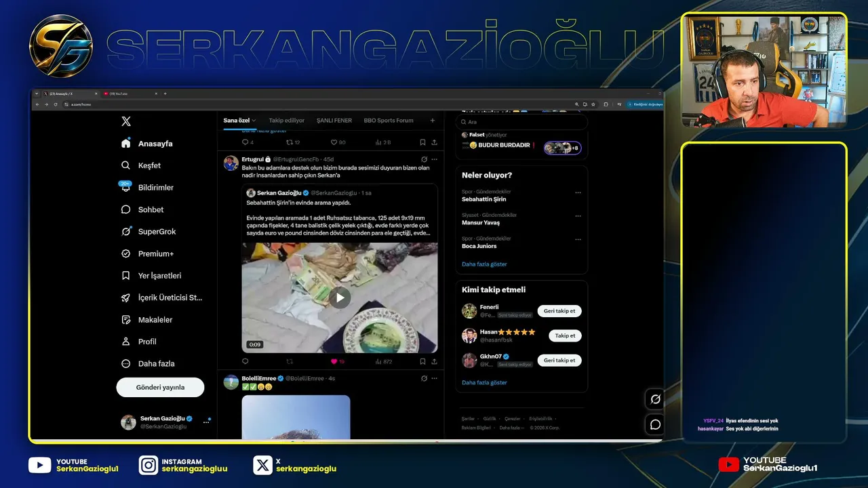Open SuperGrok from the sidebar

click(x=149, y=232)
